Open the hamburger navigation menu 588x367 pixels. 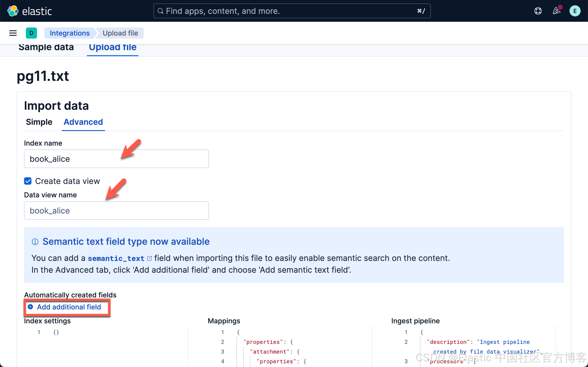(x=13, y=33)
